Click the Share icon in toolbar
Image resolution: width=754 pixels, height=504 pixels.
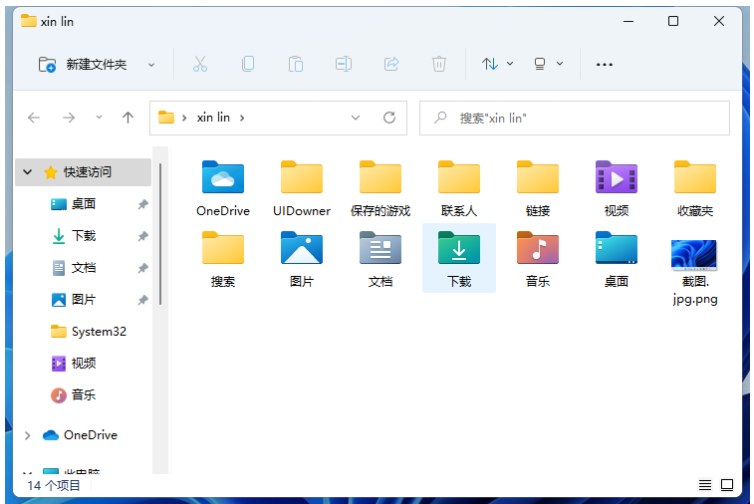(x=391, y=64)
